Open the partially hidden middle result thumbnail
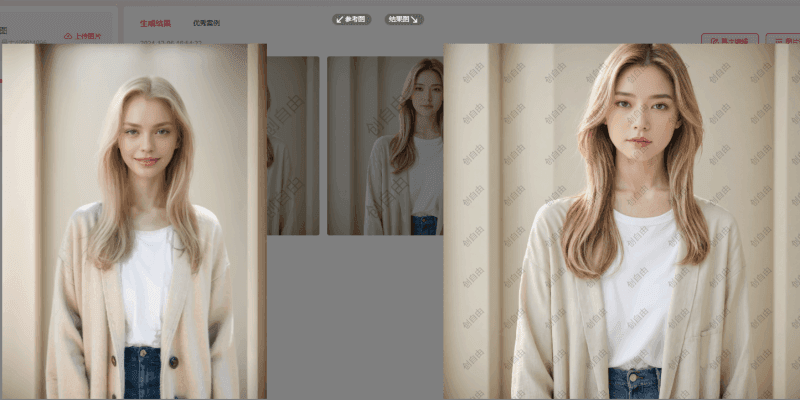The image size is (800, 400). point(293,145)
